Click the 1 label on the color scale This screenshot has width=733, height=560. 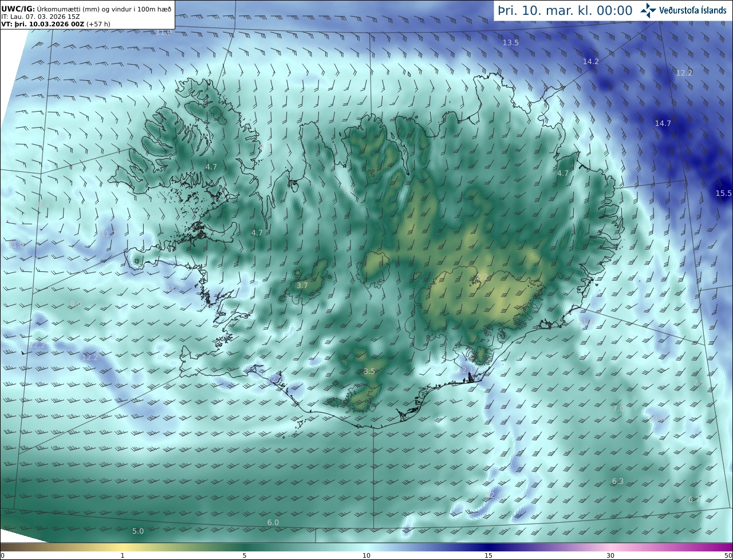point(123,555)
